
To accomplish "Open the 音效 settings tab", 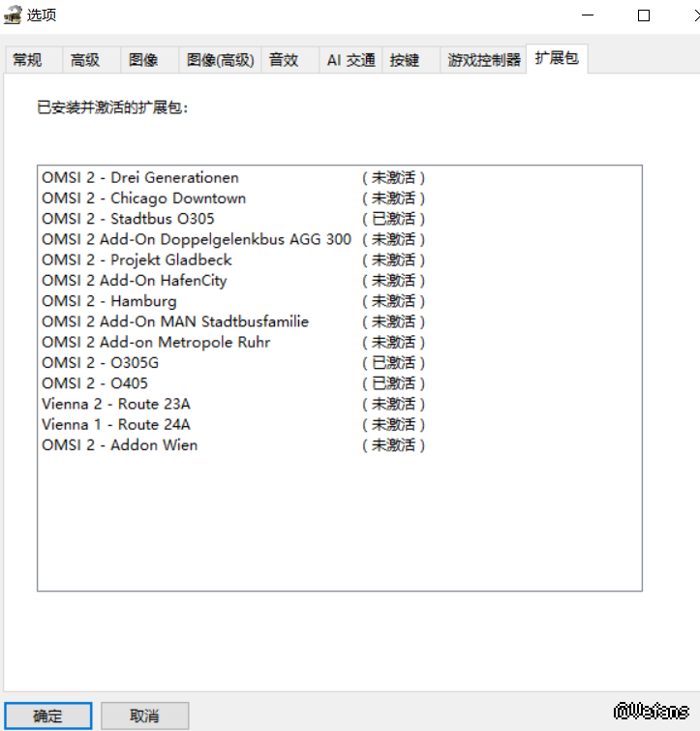I will point(289,60).
